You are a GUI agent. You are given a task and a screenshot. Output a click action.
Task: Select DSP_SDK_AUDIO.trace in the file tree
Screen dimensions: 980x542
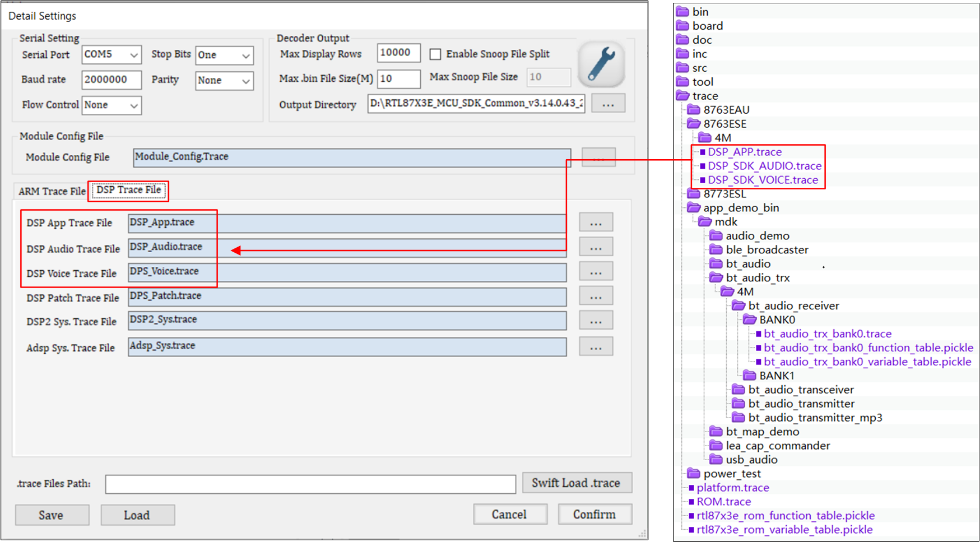pos(764,166)
